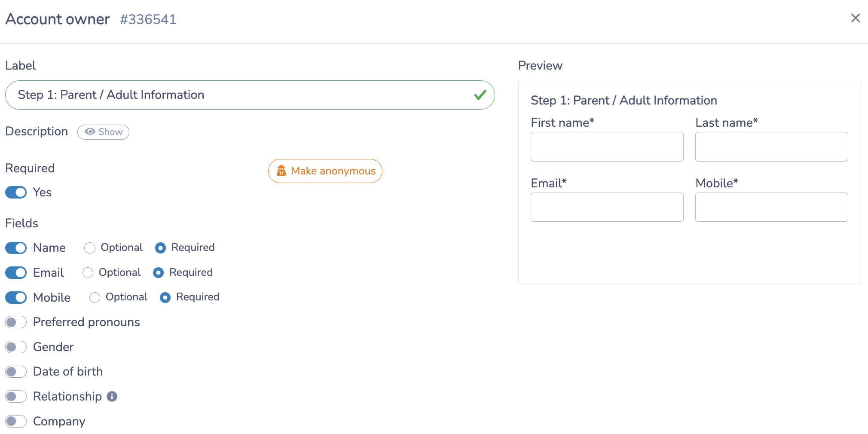Image resolution: width=868 pixels, height=434 pixels.
Task: Toggle the Required Yes switch
Action: coord(16,193)
